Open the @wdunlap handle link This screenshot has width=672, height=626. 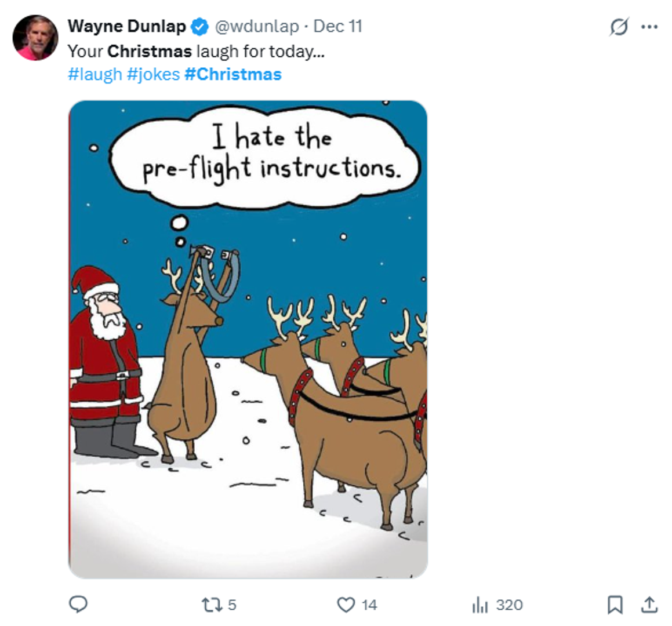[x=257, y=27]
